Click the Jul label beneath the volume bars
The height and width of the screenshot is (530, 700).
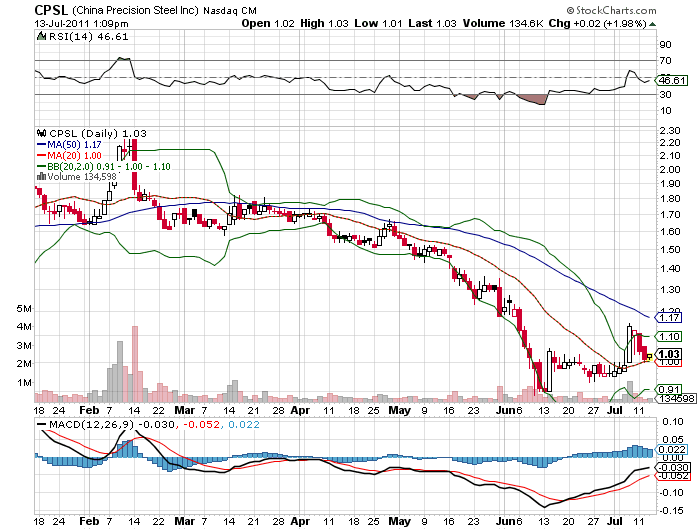pyautogui.click(x=616, y=410)
